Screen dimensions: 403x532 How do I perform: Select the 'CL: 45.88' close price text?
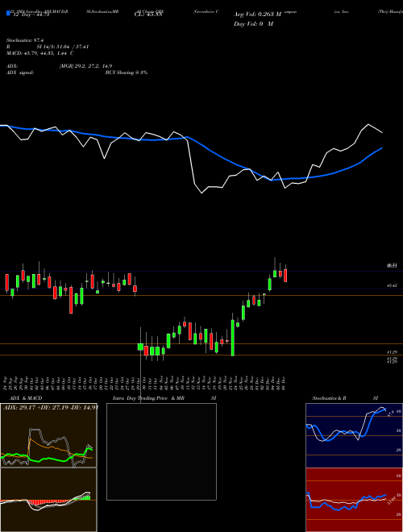[148, 15]
